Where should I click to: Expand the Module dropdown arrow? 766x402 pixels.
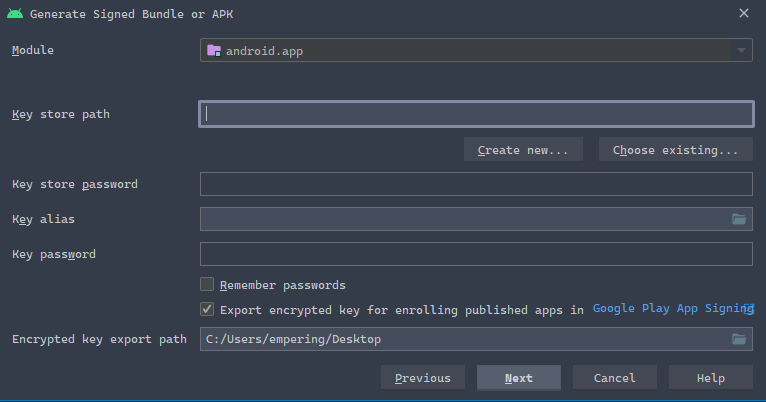[741, 50]
